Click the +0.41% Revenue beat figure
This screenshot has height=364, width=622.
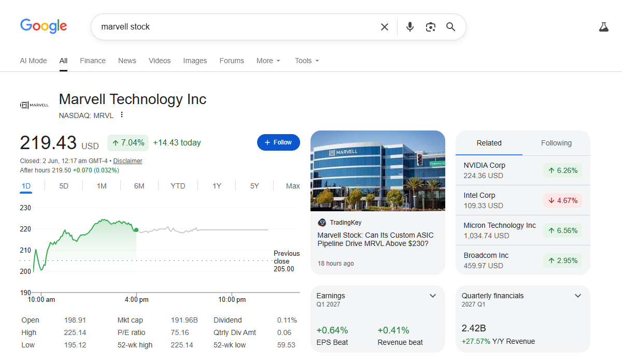coord(393,330)
